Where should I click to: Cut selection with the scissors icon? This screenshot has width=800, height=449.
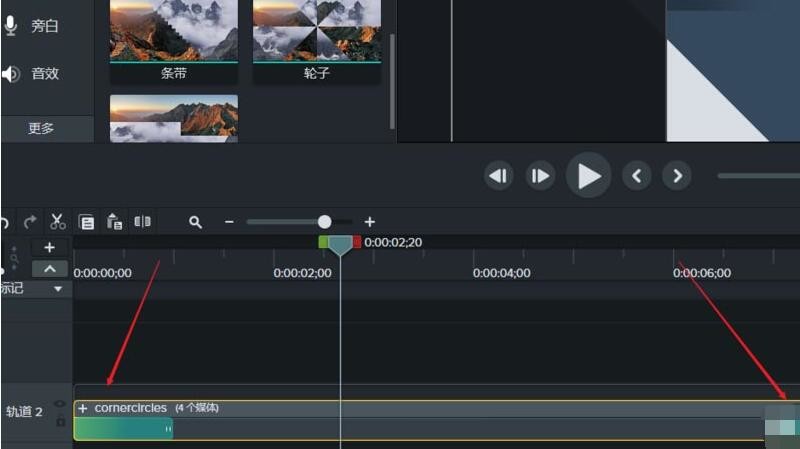pyautogui.click(x=57, y=222)
